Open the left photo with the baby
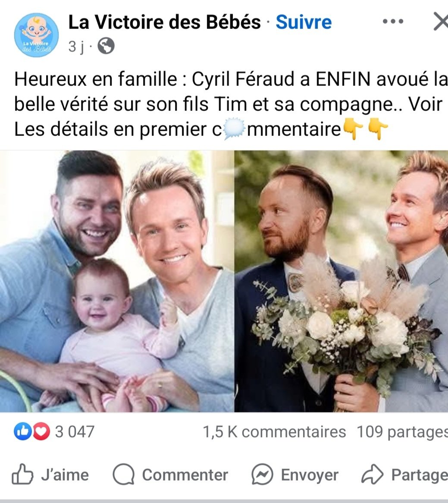448x503 pixels. click(117, 281)
